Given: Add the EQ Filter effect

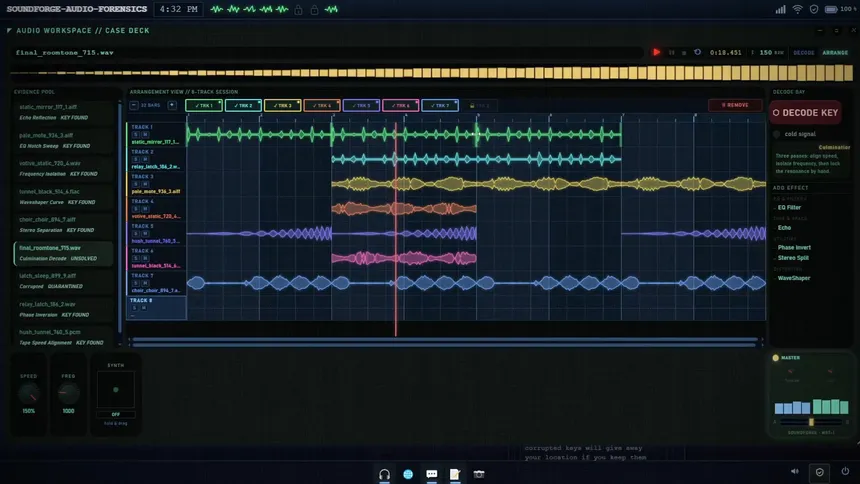Looking at the screenshot, I should tap(789, 207).
